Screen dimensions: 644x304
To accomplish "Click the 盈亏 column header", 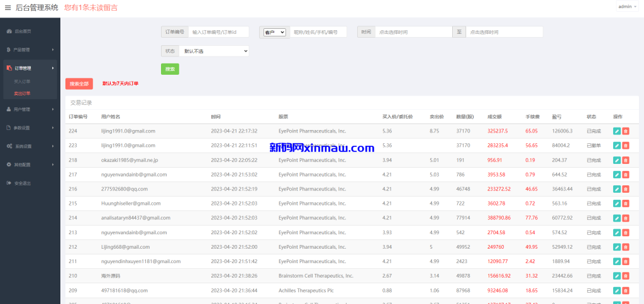I will [557, 117].
